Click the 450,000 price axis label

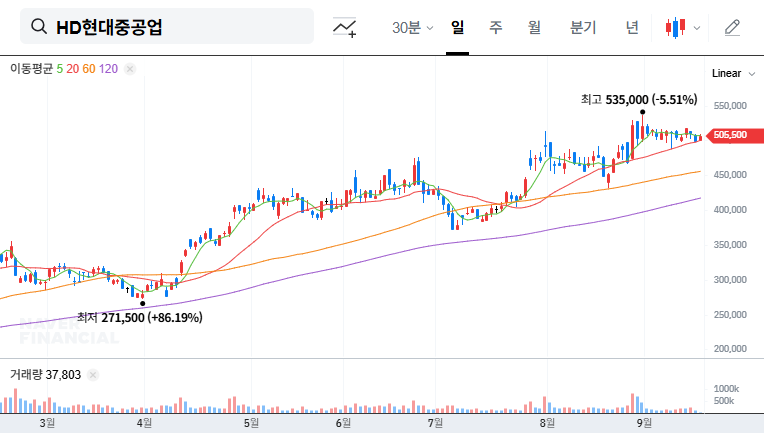pos(730,174)
